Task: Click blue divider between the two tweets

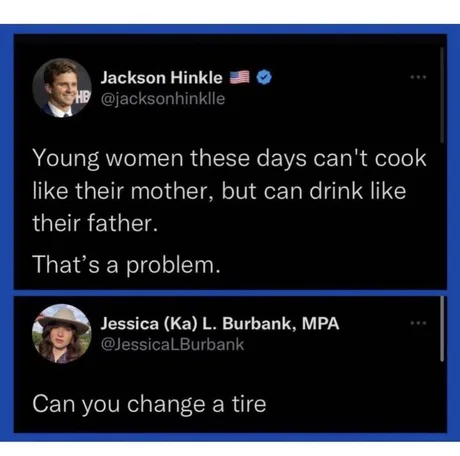Action: (230, 293)
